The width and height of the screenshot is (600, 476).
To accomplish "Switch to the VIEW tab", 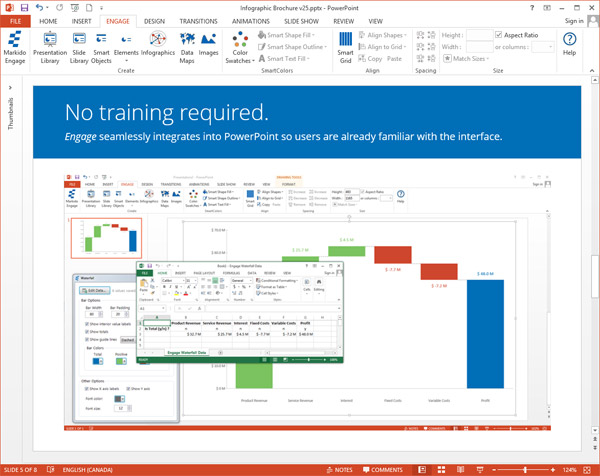I will click(375, 21).
